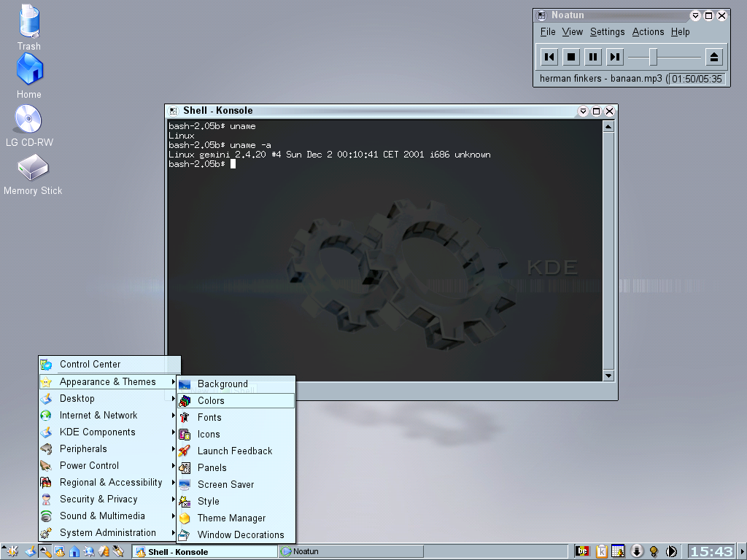Viewport: 747px width, 560px height.
Task: Open the Noatun Help menu
Action: (681, 32)
